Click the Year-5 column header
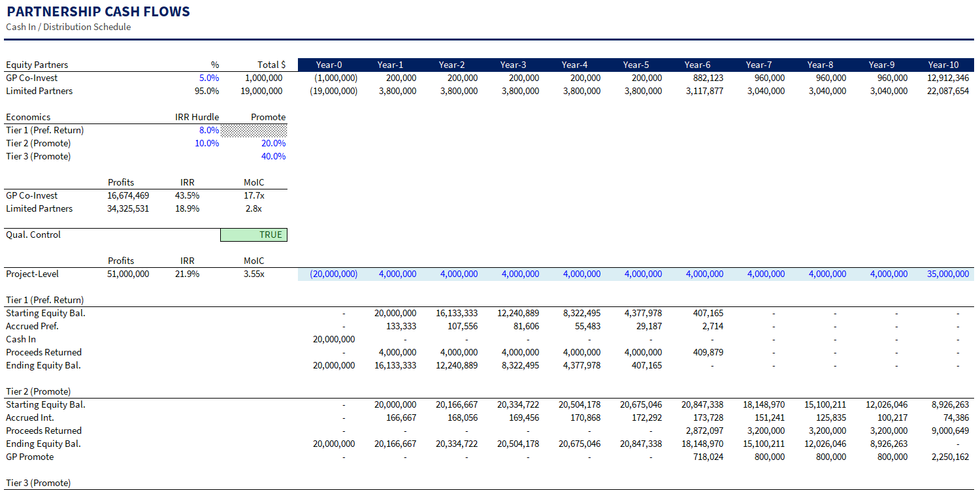 point(636,65)
